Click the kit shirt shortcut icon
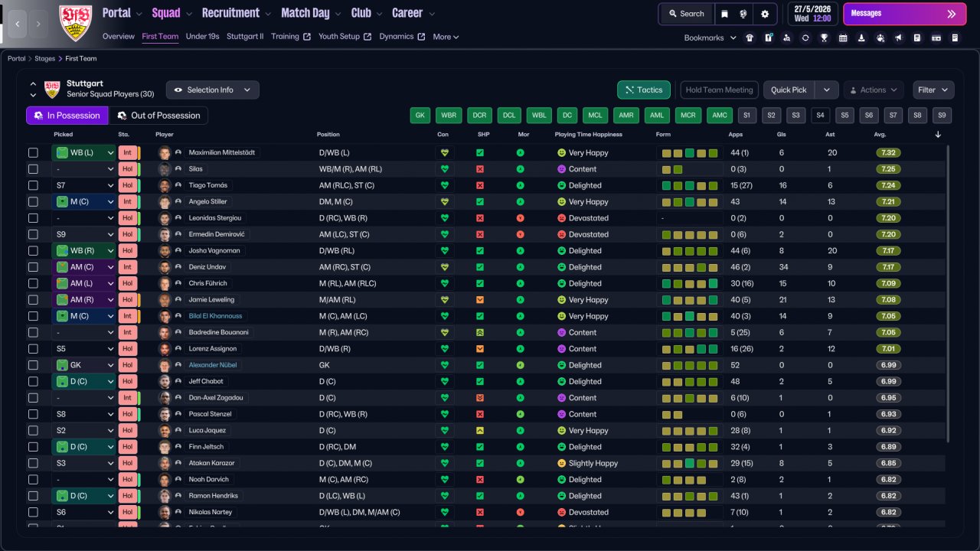Image resolution: width=980 pixels, height=551 pixels. (750, 37)
